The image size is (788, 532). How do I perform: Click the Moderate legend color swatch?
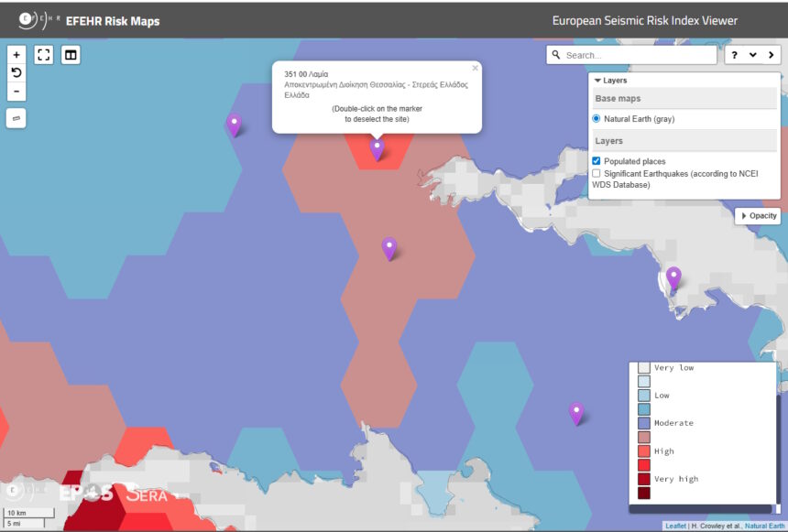pyautogui.click(x=644, y=423)
